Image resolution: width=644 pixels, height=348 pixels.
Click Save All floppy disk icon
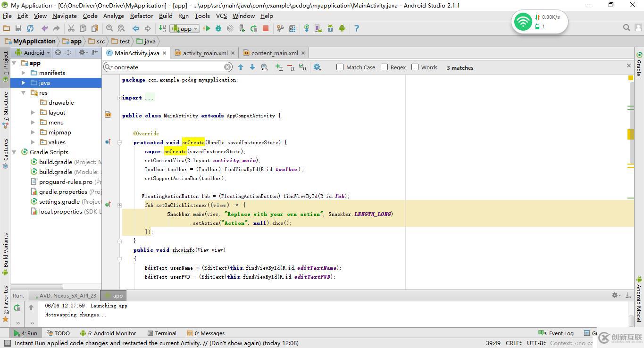tap(18, 28)
